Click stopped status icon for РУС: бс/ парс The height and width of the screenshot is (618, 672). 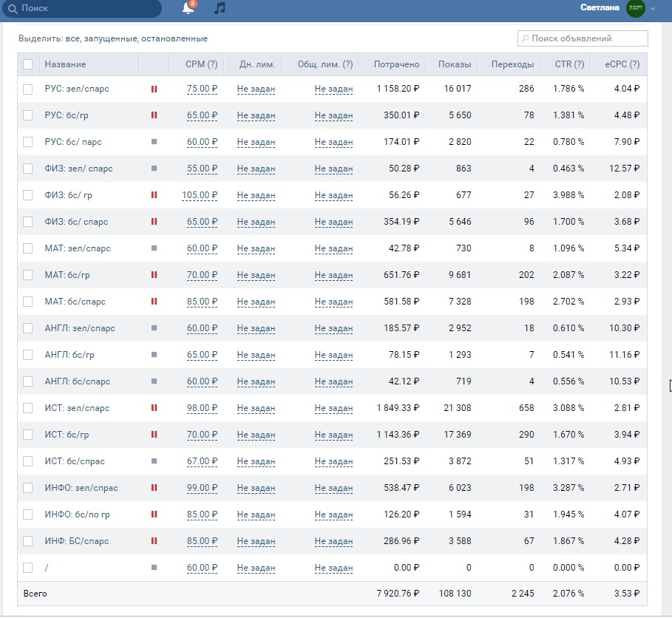point(154,142)
